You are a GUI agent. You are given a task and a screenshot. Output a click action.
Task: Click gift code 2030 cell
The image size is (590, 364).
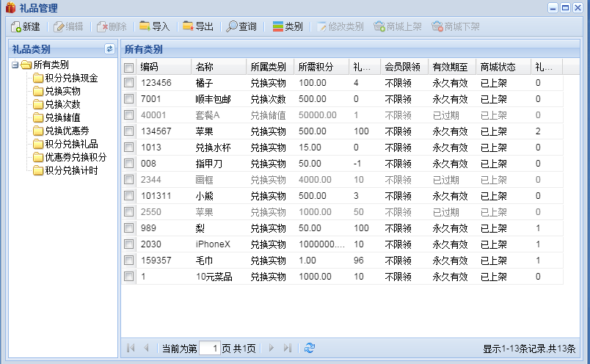point(164,244)
